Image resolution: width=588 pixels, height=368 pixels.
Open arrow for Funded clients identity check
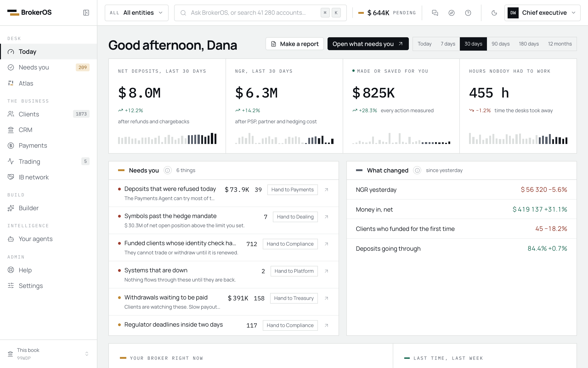pos(326,244)
